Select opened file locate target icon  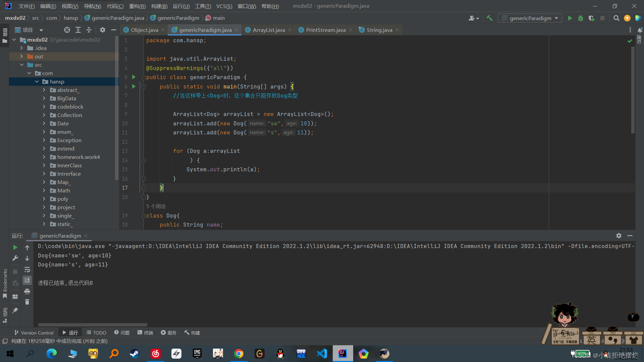click(67, 30)
